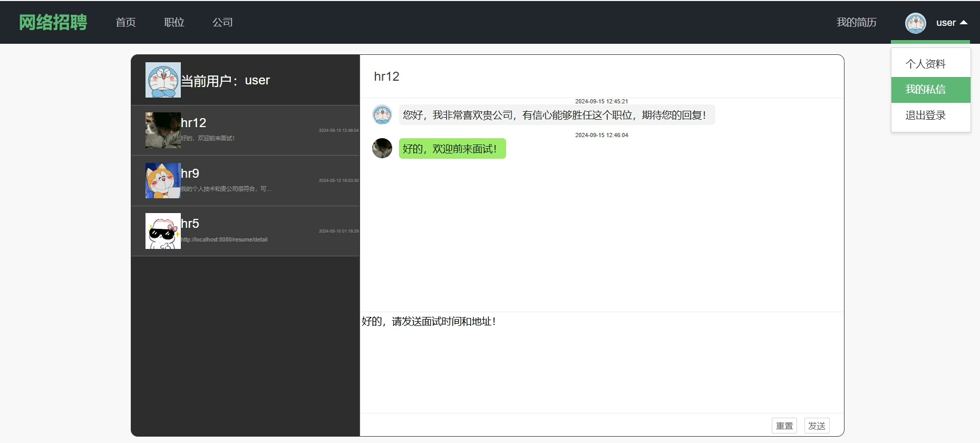Image resolution: width=980 pixels, height=443 pixels.
Task: Collapse the user dropdown arrow
Action: pyautogui.click(x=964, y=23)
